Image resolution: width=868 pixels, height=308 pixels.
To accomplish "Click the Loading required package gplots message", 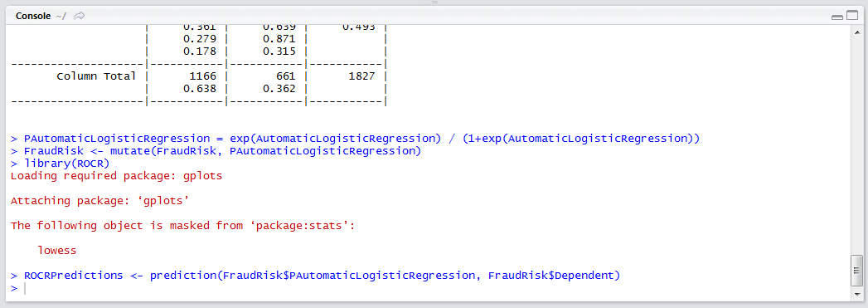I will [x=116, y=176].
